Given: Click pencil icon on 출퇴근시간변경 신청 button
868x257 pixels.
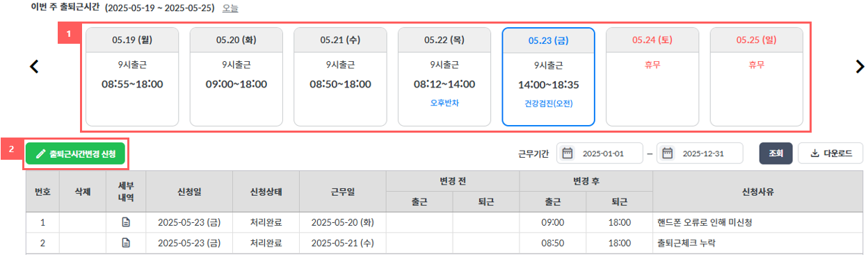Looking at the screenshot, I should coord(40,154).
